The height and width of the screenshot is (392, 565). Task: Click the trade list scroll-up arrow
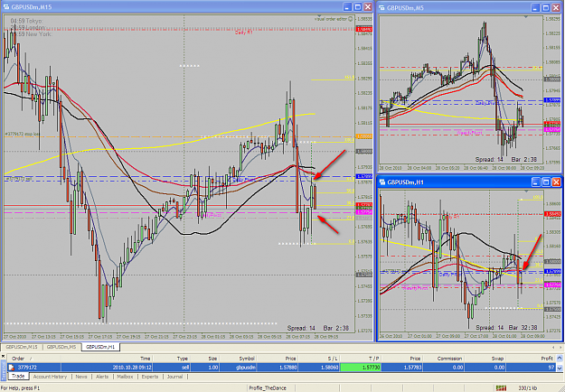pos(560,359)
